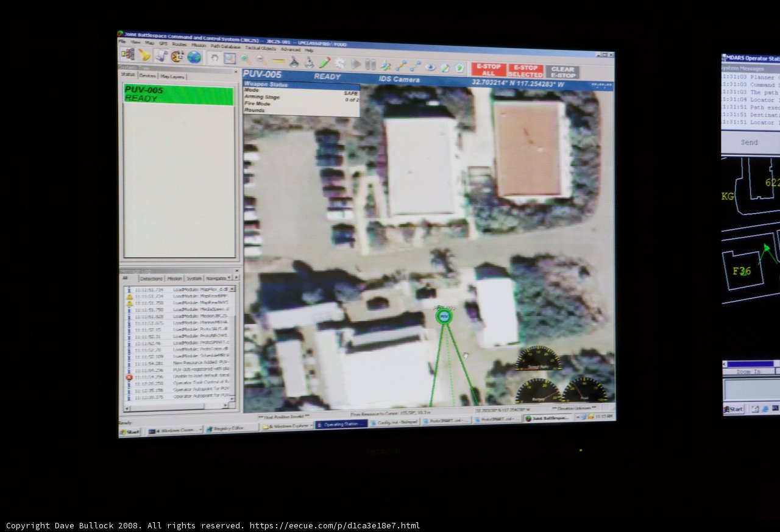
Task: Open Windows Explorer taskbar group
Action: pos(286,426)
